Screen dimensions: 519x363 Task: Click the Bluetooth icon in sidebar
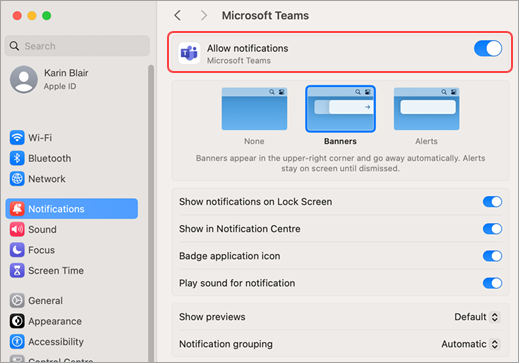17,158
